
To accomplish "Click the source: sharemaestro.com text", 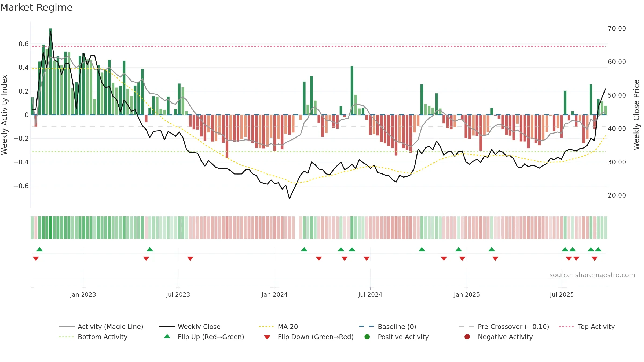I will pos(592,275).
